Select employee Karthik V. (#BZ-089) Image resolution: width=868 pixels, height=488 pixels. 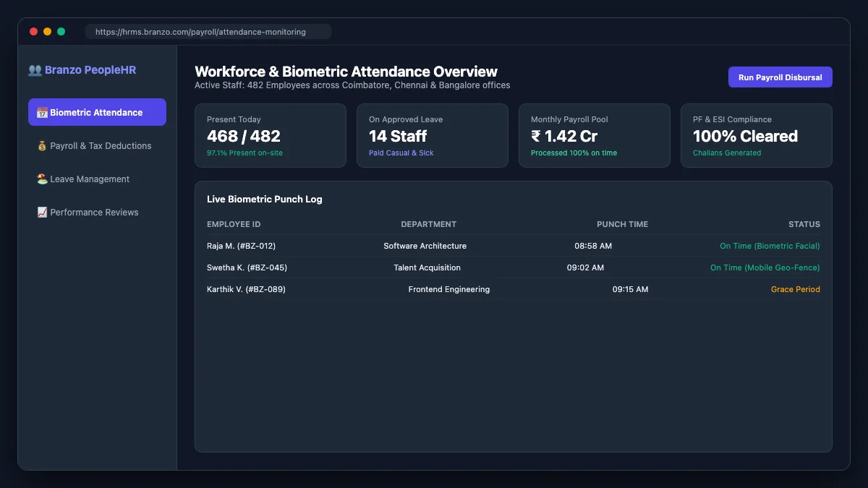tap(246, 289)
